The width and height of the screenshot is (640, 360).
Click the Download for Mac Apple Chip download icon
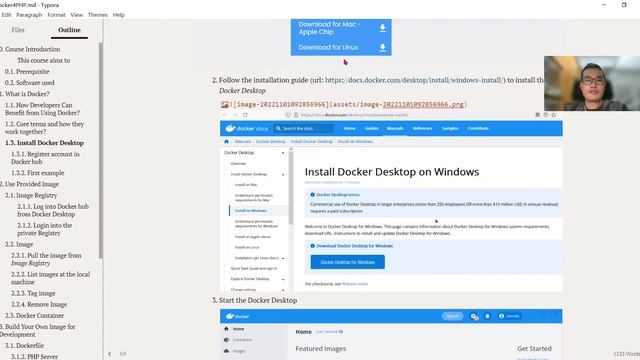(382, 28)
